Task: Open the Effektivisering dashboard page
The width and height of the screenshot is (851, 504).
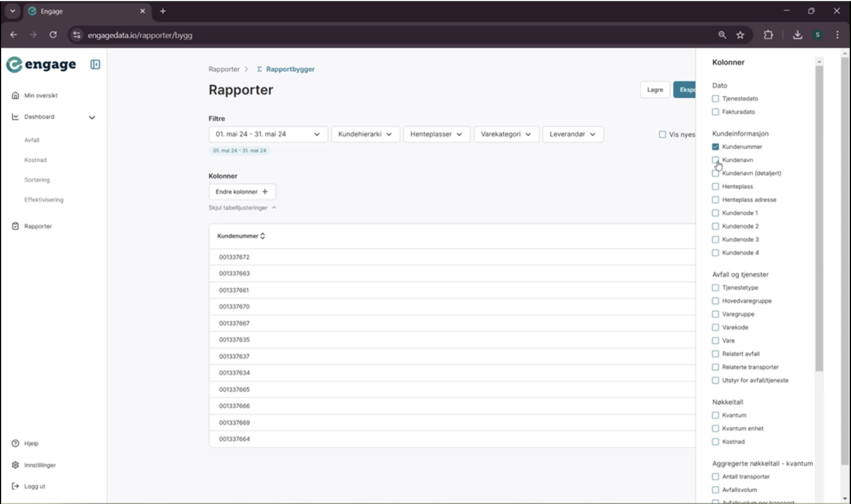Action: click(44, 200)
